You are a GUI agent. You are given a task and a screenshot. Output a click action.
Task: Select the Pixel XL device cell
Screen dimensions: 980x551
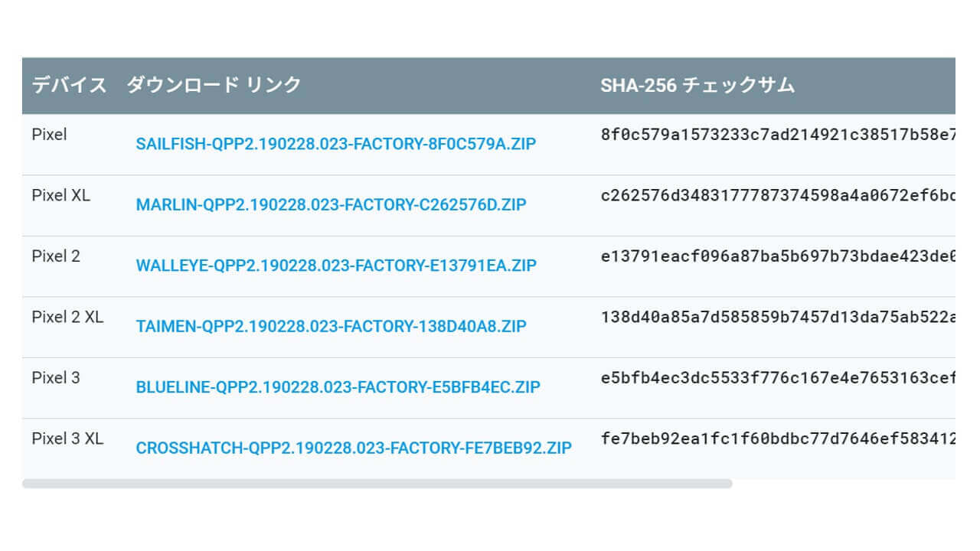(x=61, y=195)
